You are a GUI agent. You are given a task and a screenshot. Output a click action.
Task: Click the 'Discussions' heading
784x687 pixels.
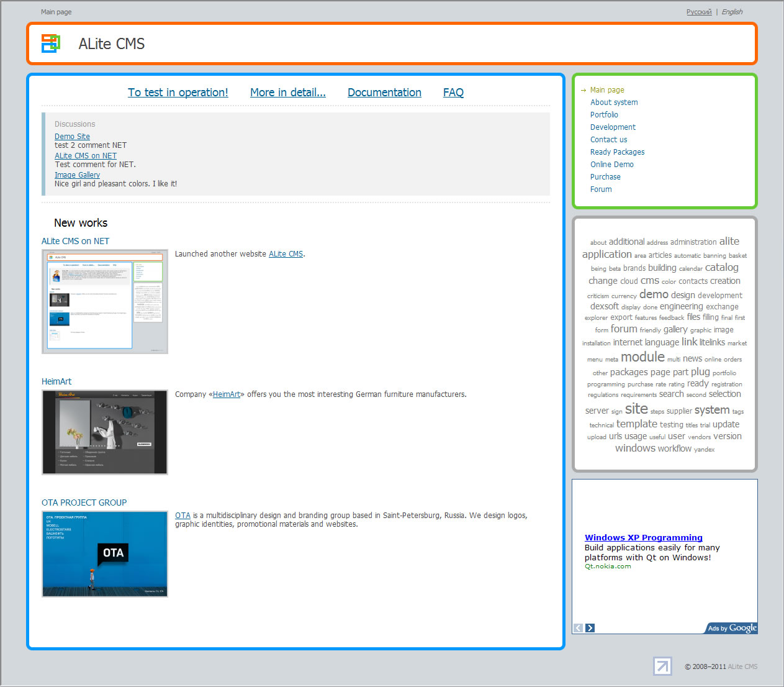point(74,124)
